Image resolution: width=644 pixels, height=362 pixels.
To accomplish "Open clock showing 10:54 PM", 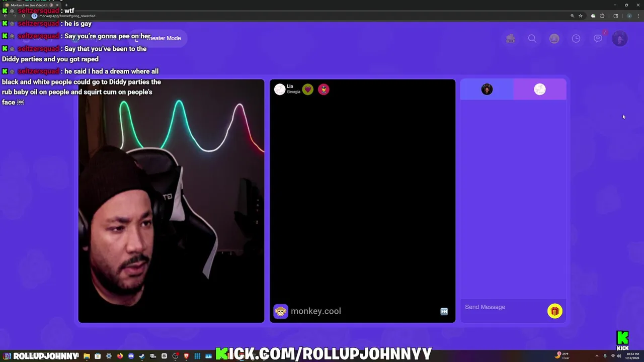I will pos(632,356).
